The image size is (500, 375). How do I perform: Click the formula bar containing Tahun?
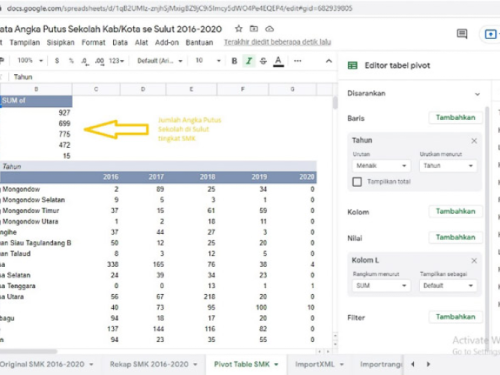(173, 77)
